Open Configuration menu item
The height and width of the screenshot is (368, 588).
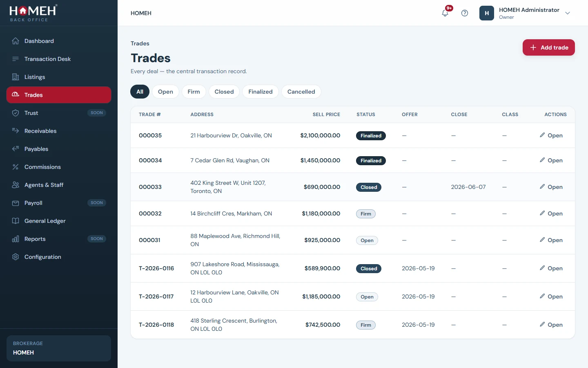[59, 257]
